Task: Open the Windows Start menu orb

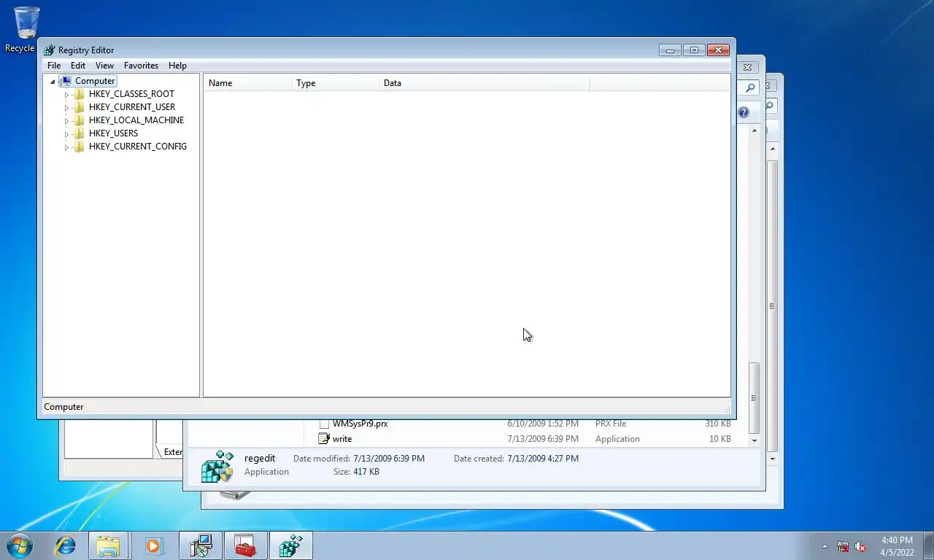Action: (20, 545)
